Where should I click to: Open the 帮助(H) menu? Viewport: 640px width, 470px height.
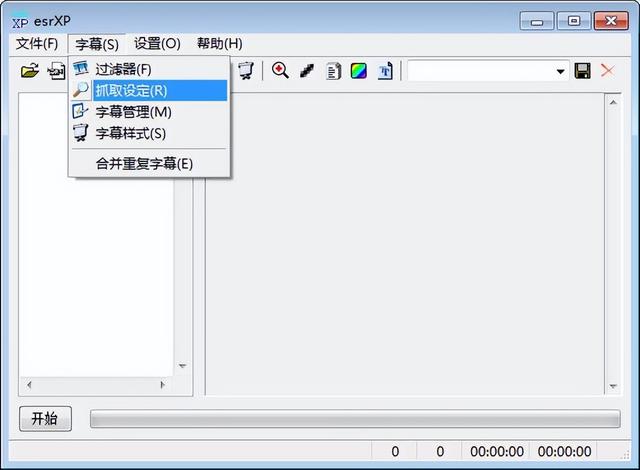pyautogui.click(x=220, y=44)
